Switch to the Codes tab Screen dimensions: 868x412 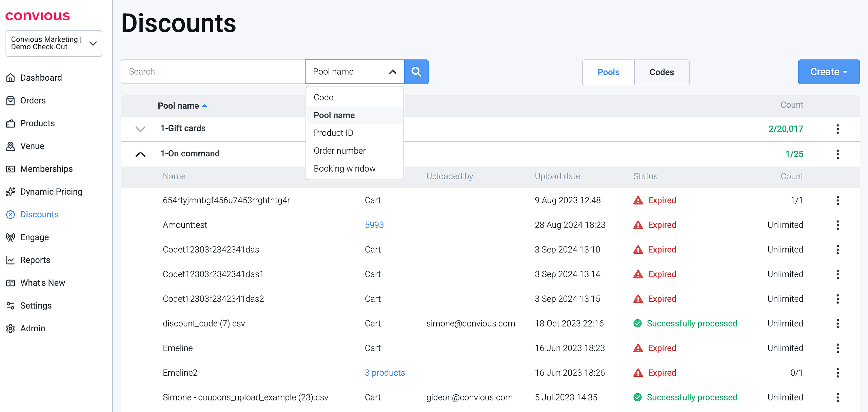(x=662, y=72)
